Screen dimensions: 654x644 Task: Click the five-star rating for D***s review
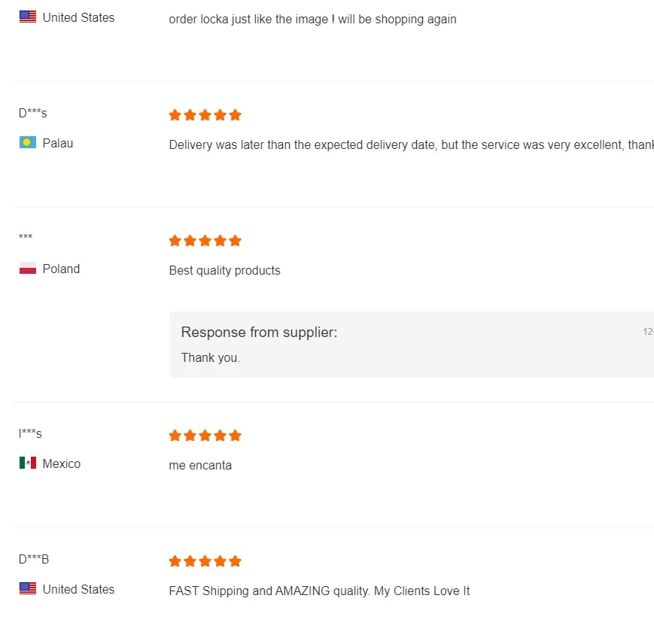pyautogui.click(x=205, y=115)
